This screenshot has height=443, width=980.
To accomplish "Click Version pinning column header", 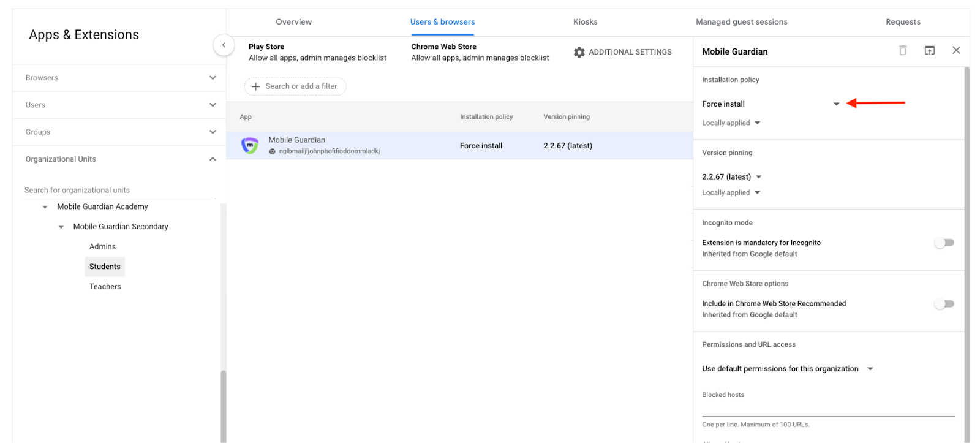I will pos(567,117).
